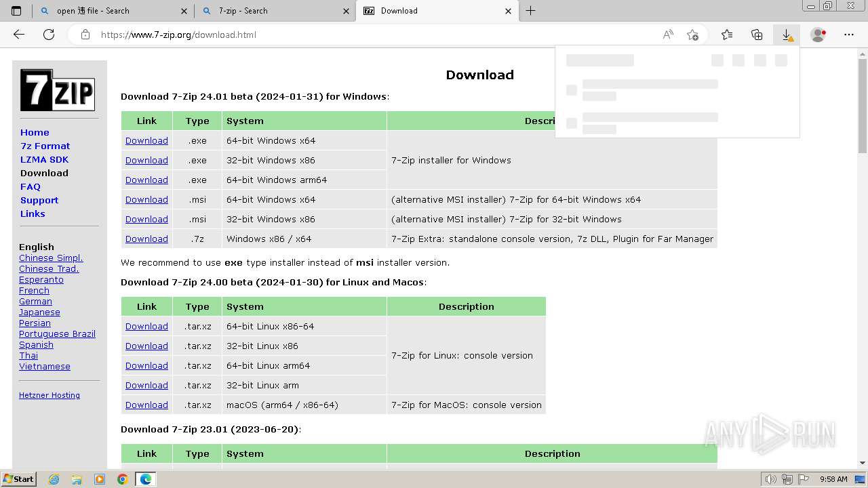The width and height of the screenshot is (868, 488).
Task: Switch language to French
Action: point(34,290)
